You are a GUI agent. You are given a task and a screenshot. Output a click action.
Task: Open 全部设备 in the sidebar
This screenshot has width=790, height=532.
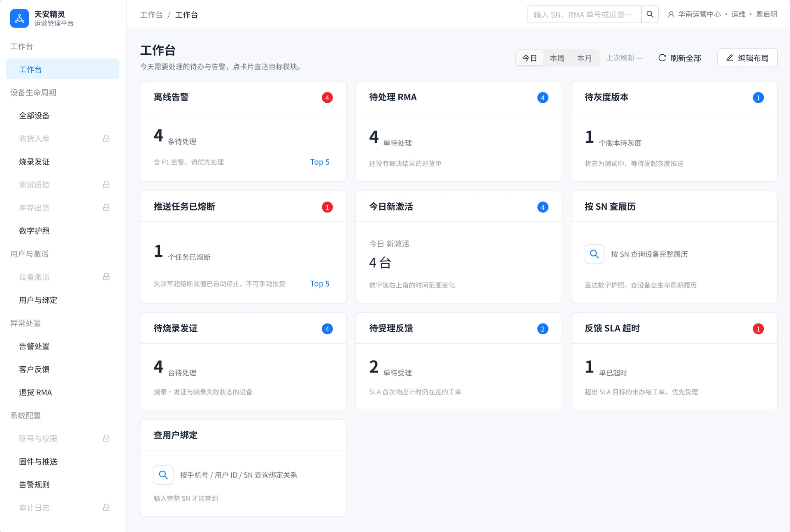click(x=62, y=116)
